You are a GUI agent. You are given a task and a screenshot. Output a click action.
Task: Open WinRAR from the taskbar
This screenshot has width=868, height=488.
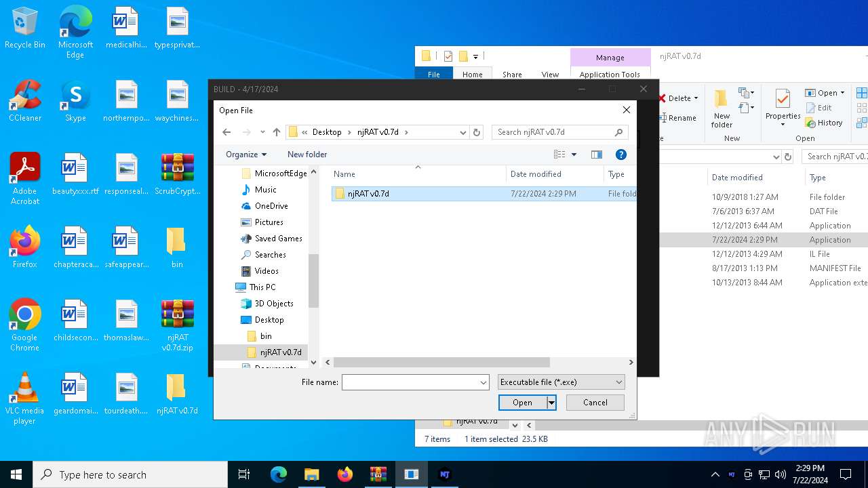click(x=378, y=474)
